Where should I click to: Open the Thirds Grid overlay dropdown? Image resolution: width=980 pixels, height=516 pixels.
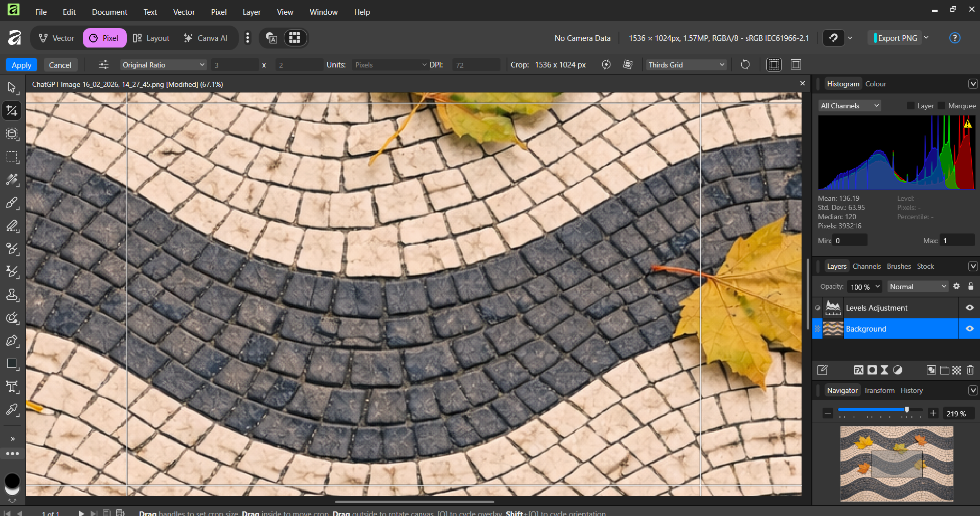686,65
